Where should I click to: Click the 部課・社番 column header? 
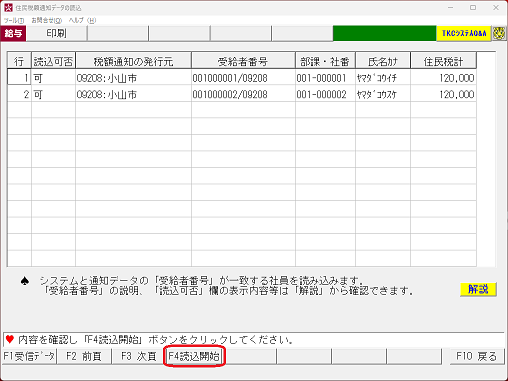point(325,61)
